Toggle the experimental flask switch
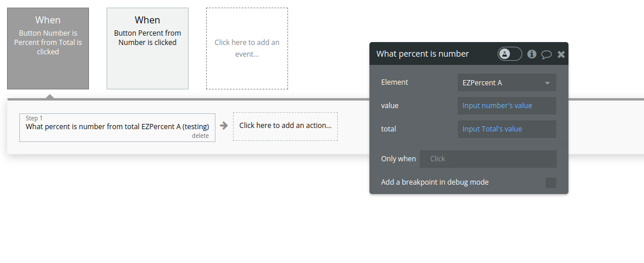 [x=509, y=54]
